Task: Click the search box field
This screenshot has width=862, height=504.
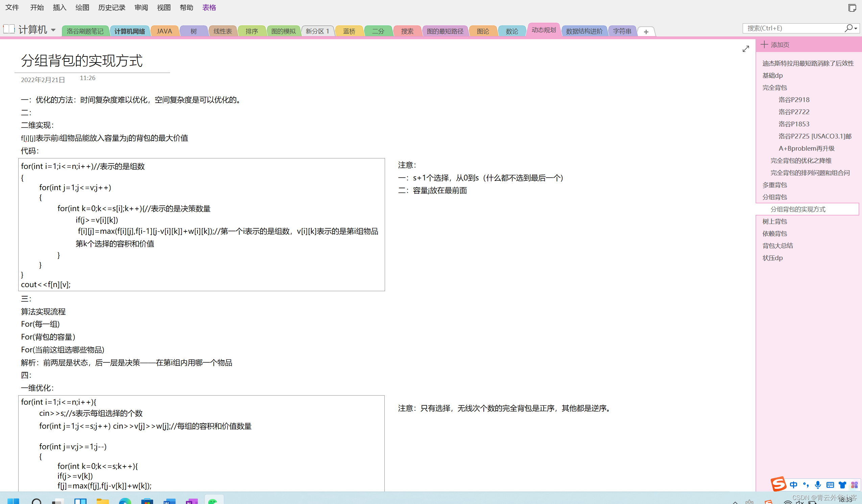Action: (794, 28)
